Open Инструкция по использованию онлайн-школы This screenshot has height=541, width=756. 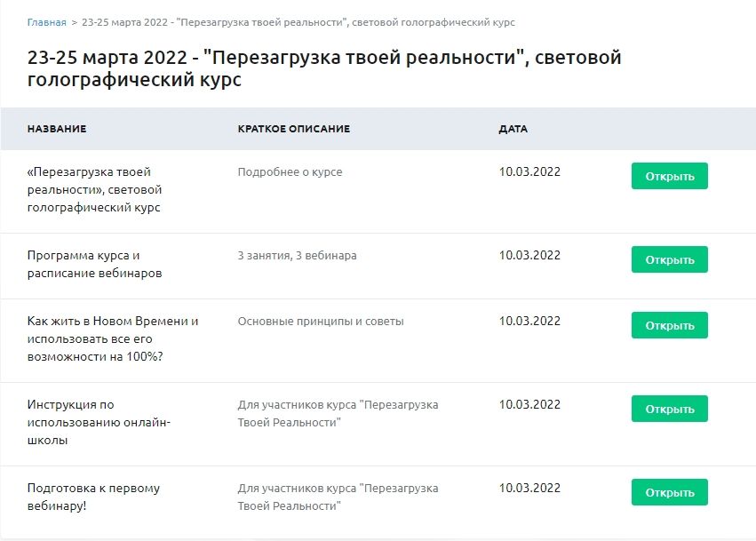click(x=669, y=409)
